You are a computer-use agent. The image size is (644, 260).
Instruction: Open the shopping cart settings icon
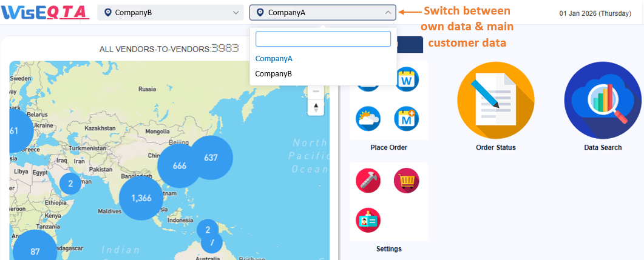tap(406, 181)
